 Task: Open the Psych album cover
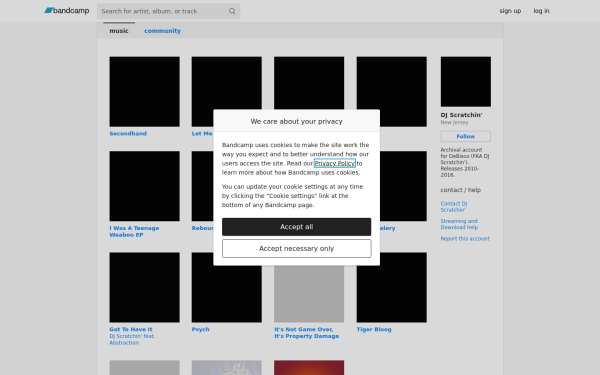point(227,287)
